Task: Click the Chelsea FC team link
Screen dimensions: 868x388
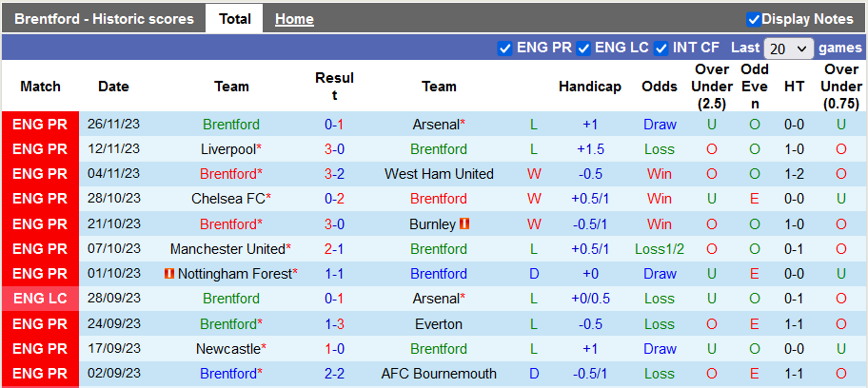Action: click(228, 199)
